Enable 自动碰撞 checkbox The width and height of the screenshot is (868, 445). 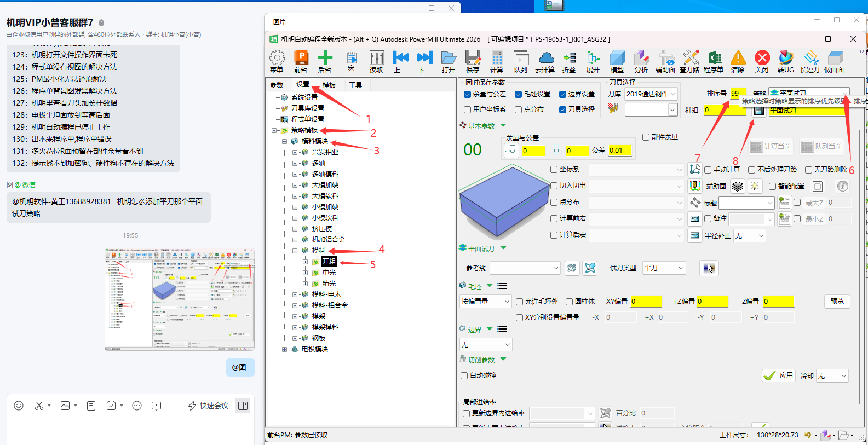tap(464, 376)
